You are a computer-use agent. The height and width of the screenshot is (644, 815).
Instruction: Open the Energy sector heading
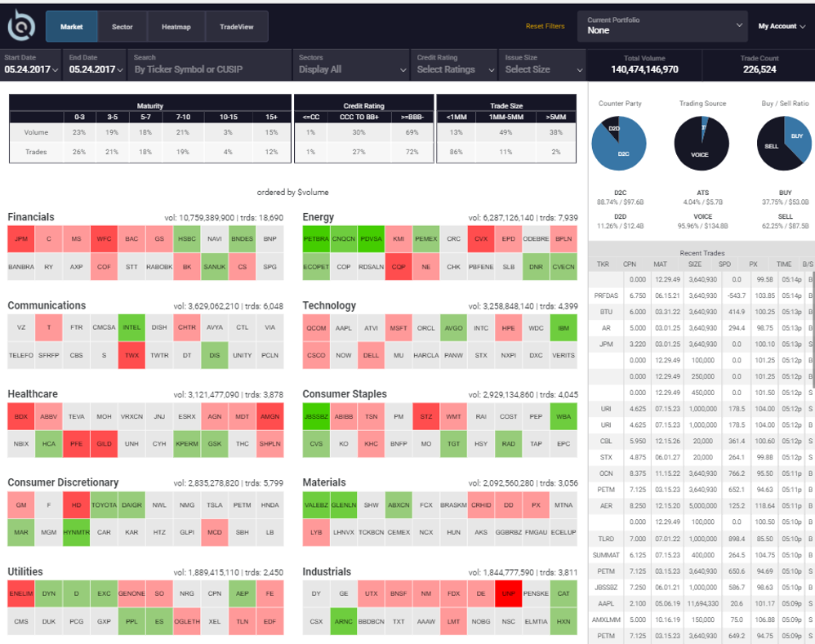coord(318,217)
